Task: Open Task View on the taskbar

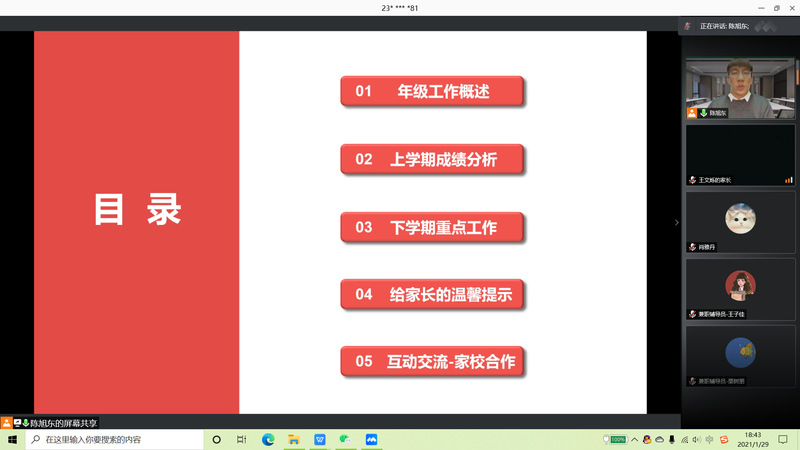Action: 242,439
